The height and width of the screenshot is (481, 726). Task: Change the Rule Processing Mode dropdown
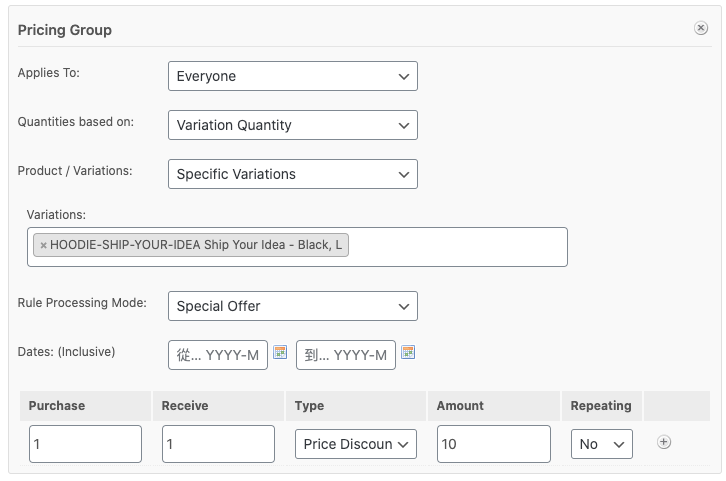pyautogui.click(x=292, y=306)
